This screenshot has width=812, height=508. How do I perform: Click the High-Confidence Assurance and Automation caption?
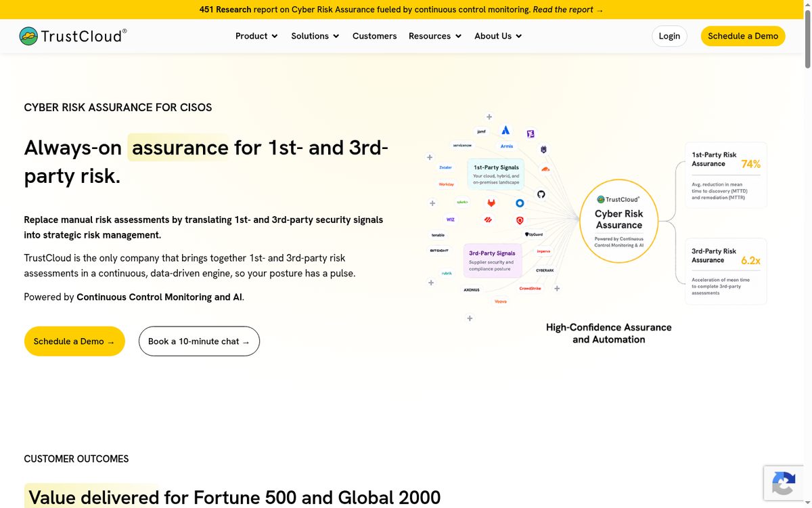tap(609, 333)
